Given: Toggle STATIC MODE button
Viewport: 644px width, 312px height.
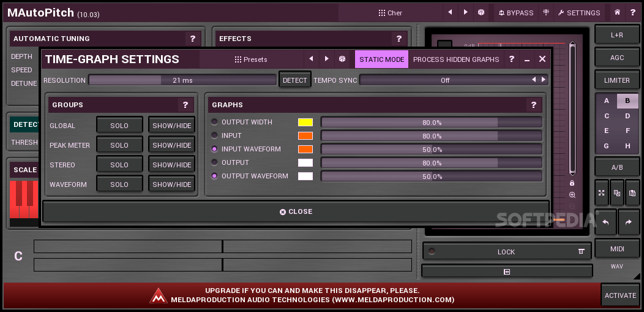Looking at the screenshot, I should (381, 59).
